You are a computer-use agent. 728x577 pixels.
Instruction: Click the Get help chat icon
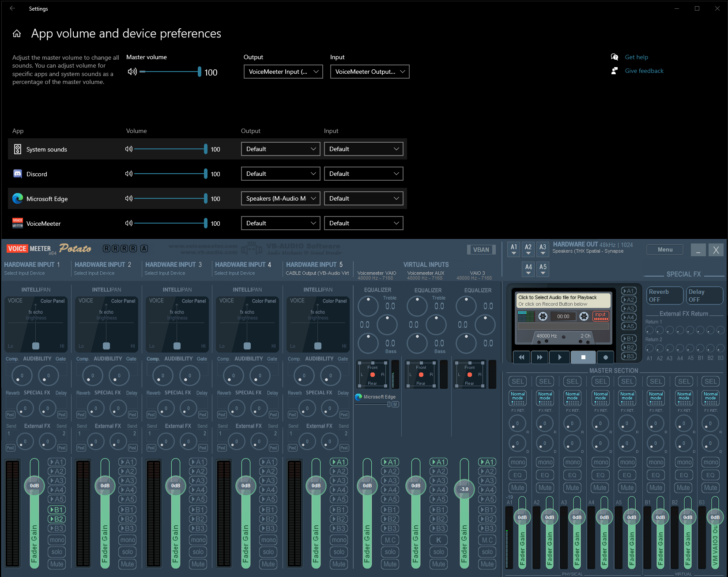tap(614, 57)
